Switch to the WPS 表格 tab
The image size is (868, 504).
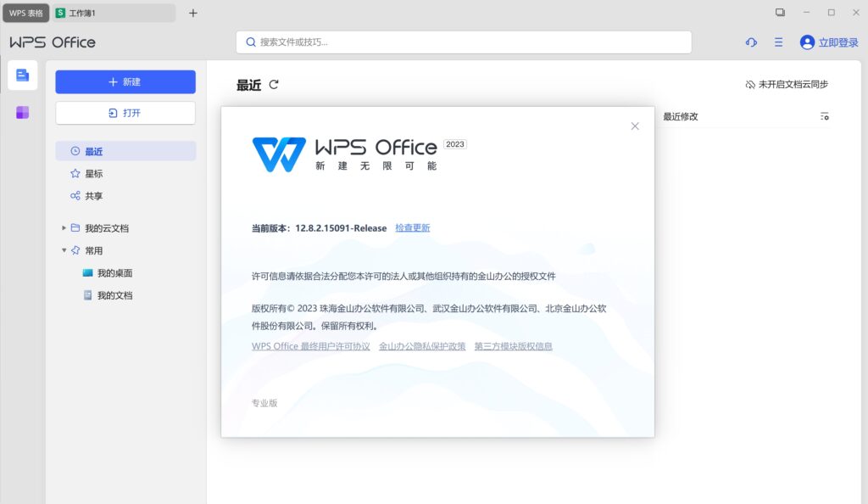pyautogui.click(x=26, y=13)
